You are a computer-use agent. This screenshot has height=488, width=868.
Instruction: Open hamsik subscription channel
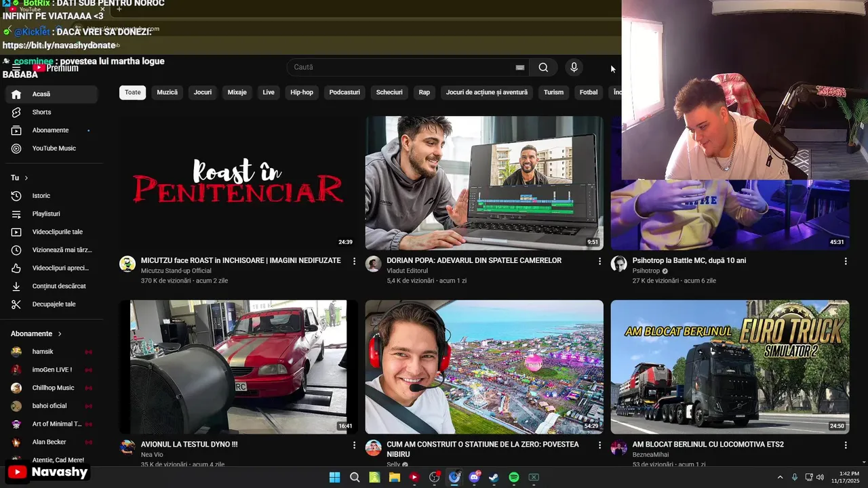52,352
